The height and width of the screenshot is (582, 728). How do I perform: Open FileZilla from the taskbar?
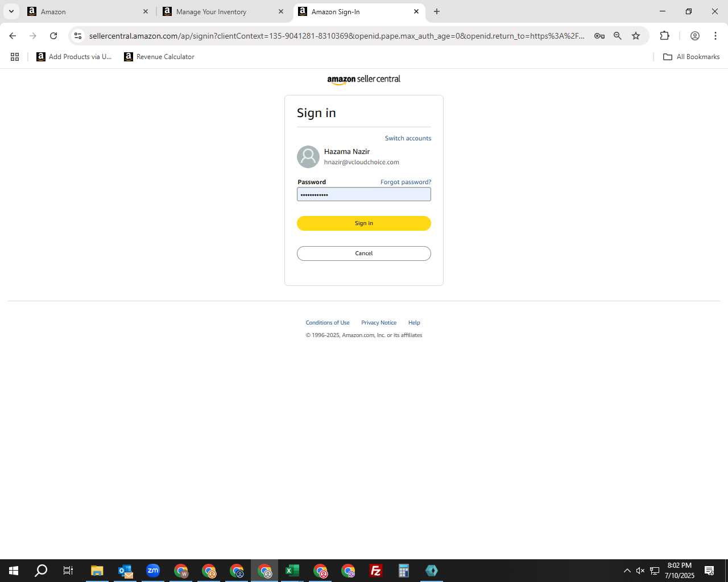(376, 571)
